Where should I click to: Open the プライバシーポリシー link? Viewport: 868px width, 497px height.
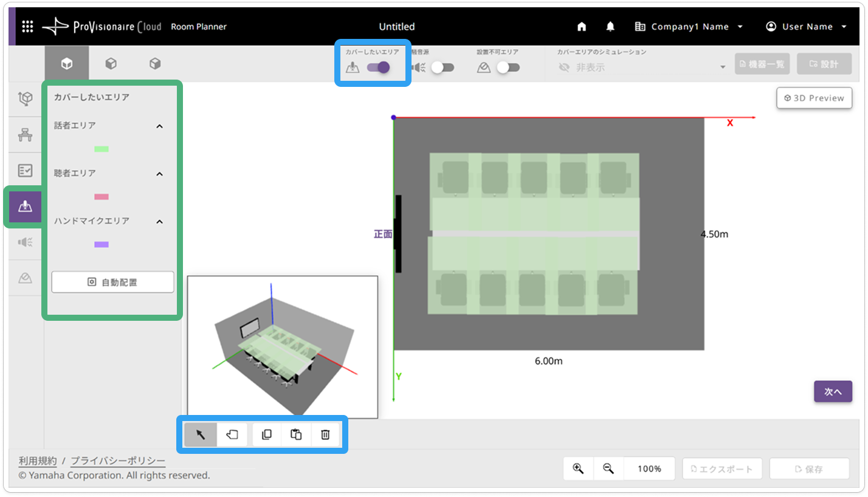tap(118, 461)
